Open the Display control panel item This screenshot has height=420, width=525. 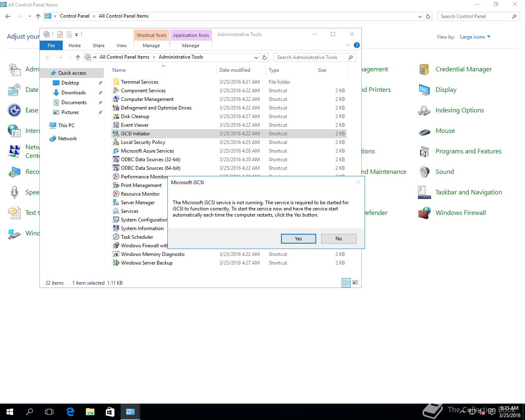(446, 90)
